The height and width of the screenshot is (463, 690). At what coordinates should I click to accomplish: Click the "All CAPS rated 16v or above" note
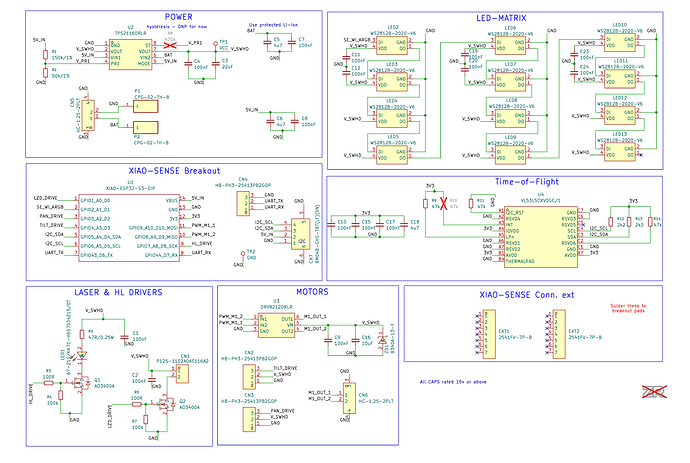[453, 382]
